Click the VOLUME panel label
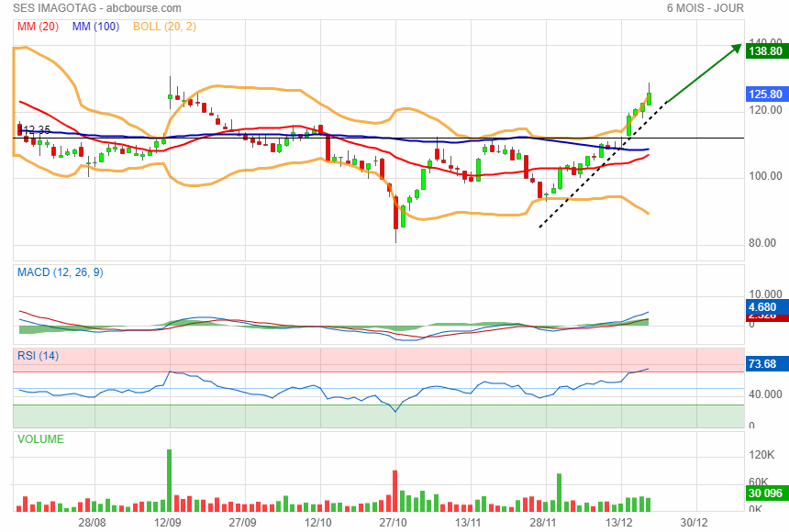This screenshot has height=532, width=789. click(40, 438)
